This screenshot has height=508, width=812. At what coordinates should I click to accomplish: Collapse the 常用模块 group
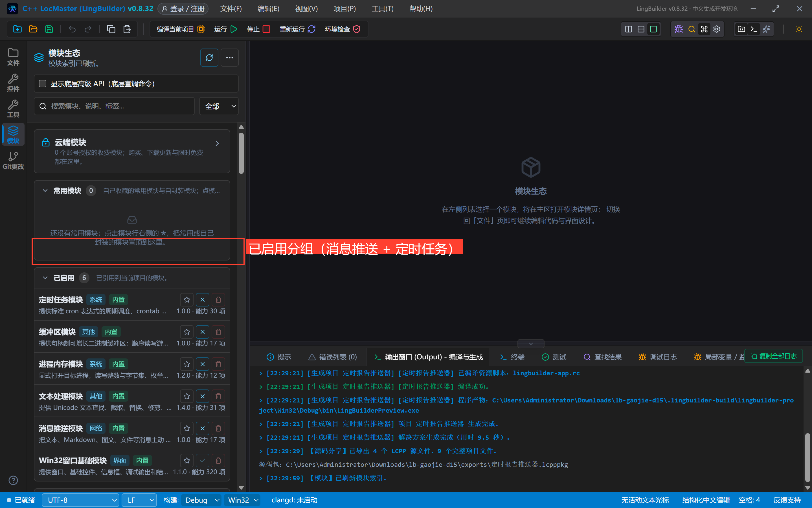pos(45,190)
